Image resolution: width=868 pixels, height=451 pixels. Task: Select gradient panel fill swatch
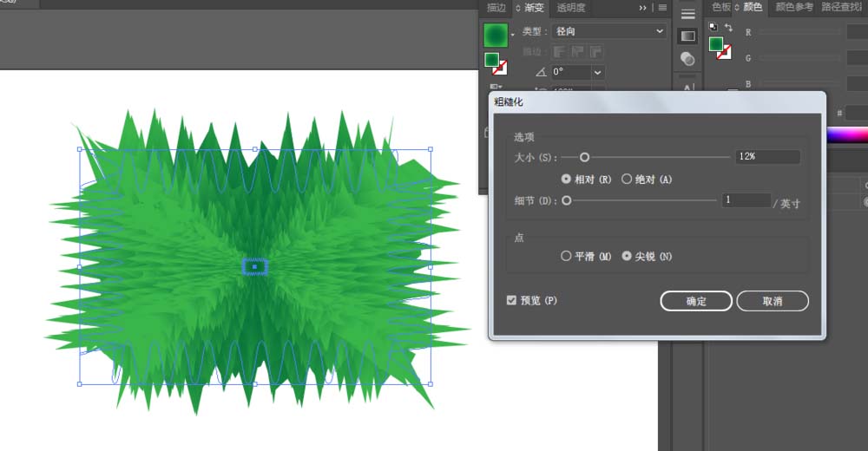(x=491, y=59)
